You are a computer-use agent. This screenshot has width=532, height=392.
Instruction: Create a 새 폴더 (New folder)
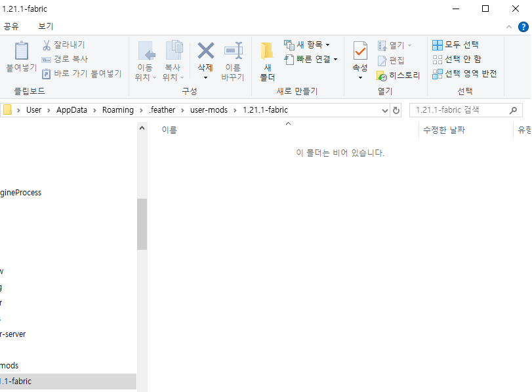268,62
